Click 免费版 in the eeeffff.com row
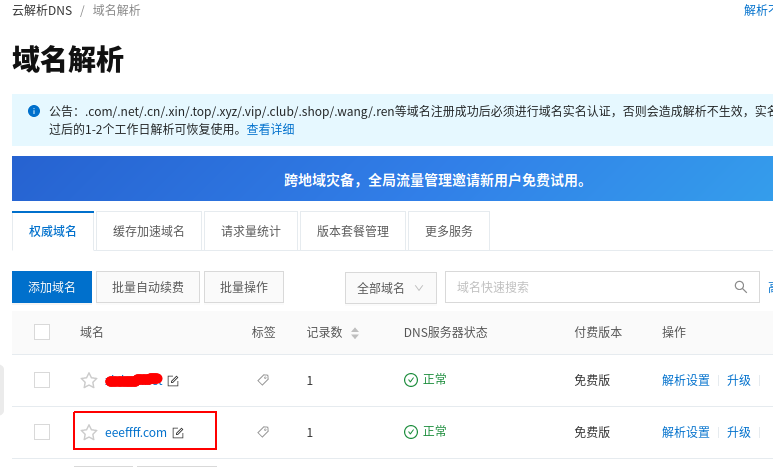The image size is (773, 467). (x=592, y=432)
